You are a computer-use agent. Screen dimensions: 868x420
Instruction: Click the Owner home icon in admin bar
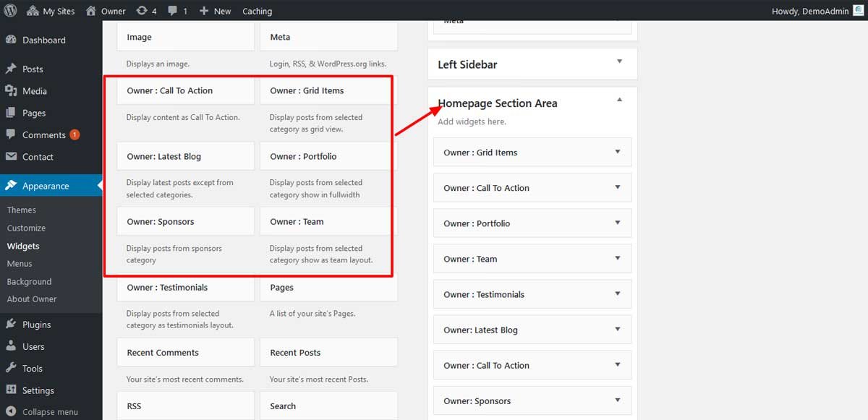[x=90, y=11]
